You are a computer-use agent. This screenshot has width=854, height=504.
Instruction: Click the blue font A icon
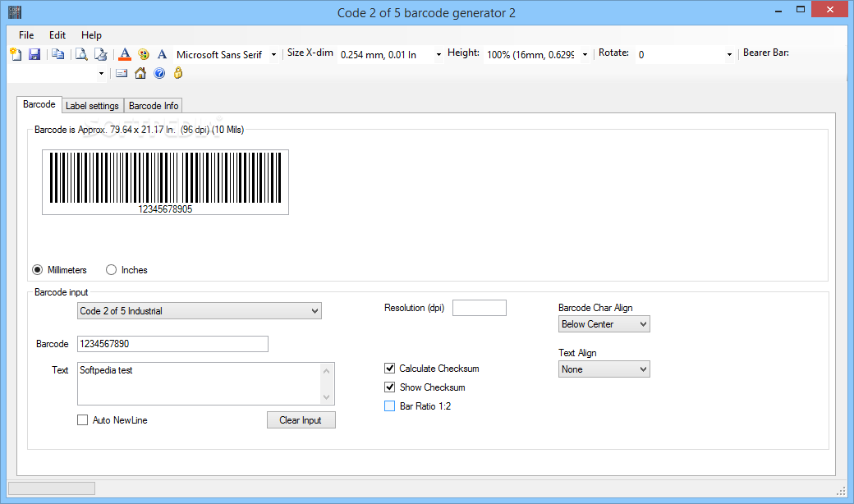[x=162, y=54]
